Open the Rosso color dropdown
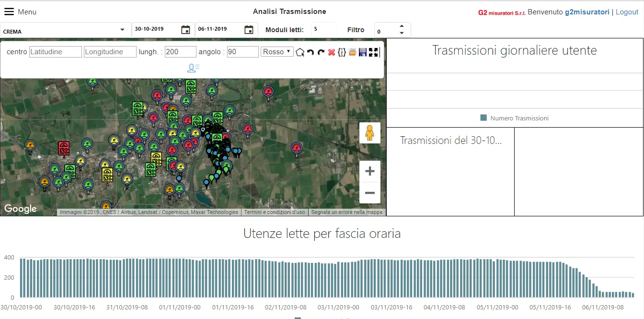The height and width of the screenshot is (319, 644). pos(276,52)
